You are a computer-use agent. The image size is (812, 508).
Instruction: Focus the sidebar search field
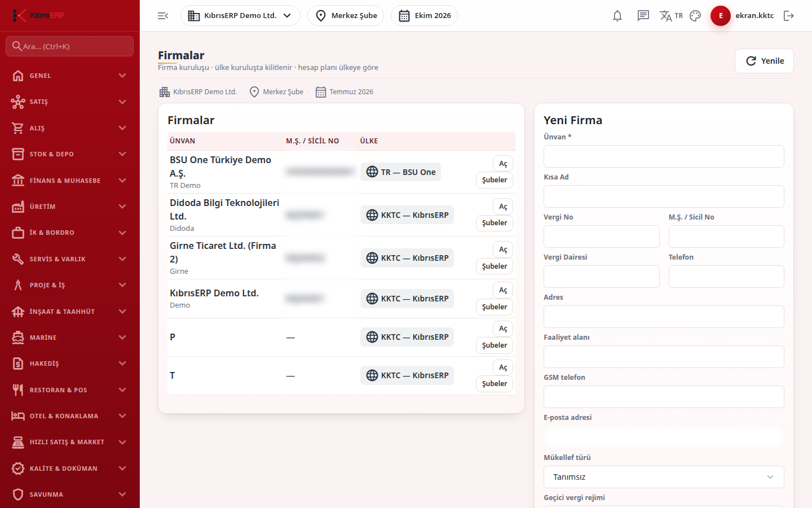70,46
